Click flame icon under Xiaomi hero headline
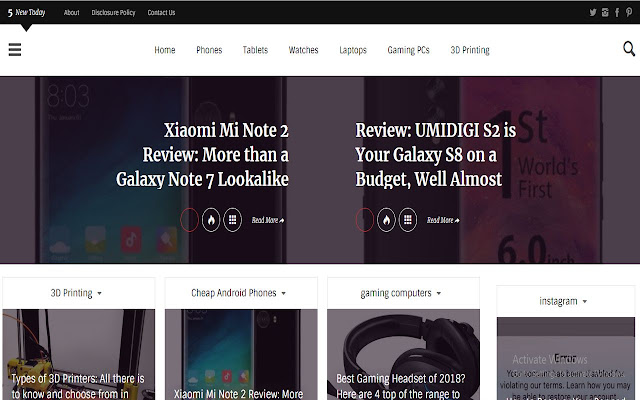This screenshot has width=640, height=400. [x=211, y=220]
